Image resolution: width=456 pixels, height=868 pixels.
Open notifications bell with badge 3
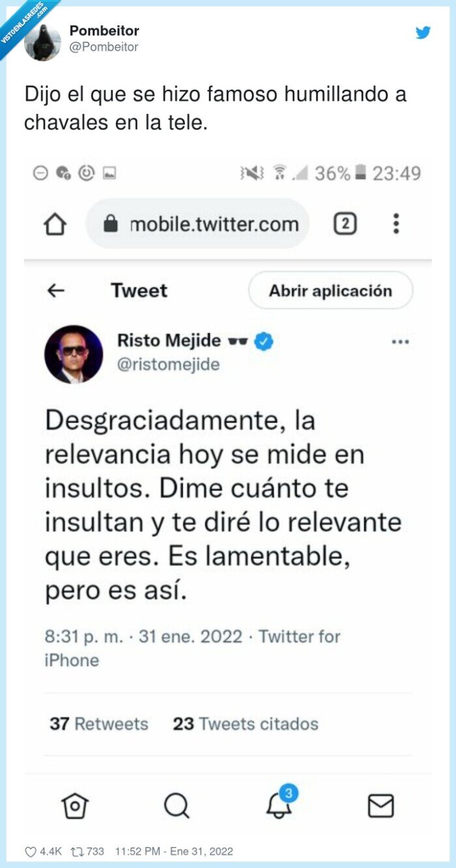279,807
